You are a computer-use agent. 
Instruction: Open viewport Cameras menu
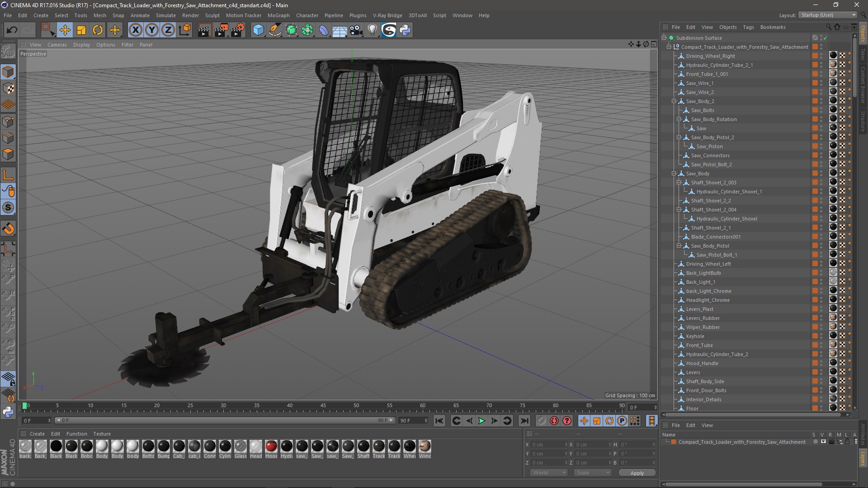pyautogui.click(x=57, y=45)
